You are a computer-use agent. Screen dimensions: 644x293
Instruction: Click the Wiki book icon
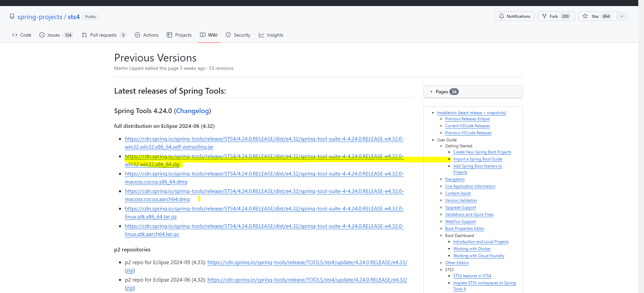click(203, 35)
